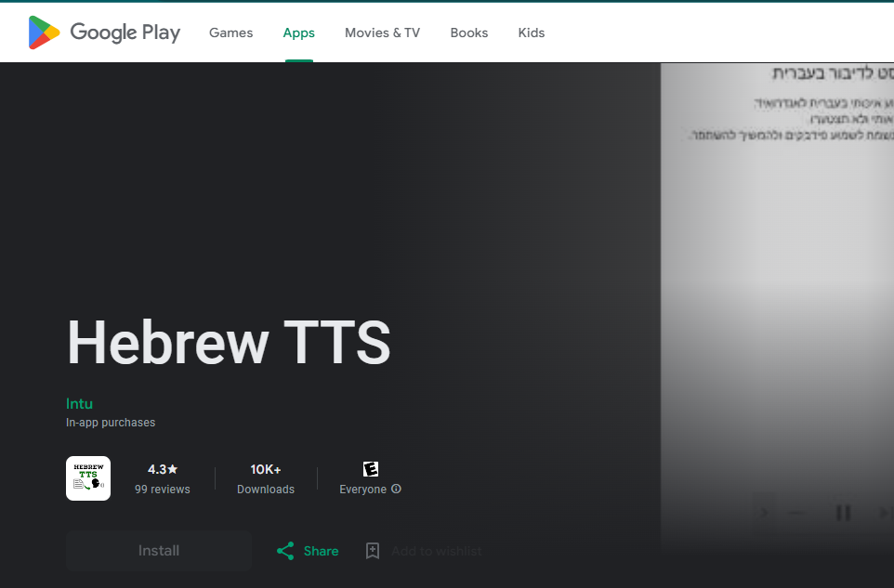This screenshot has width=894, height=588.
Task: Click the In-app purchases text
Action: [x=111, y=423]
